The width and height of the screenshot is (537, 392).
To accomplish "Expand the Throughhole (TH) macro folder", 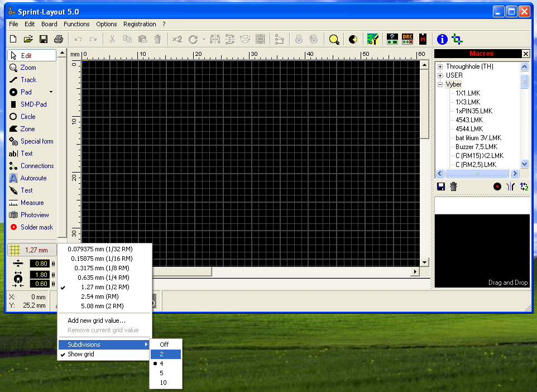I will (440, 66).
